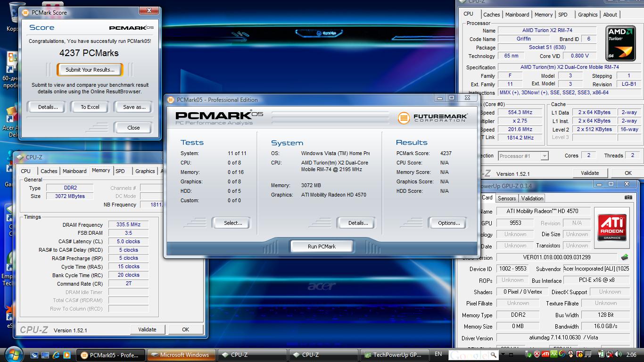Click Run PCMark button

322,246
